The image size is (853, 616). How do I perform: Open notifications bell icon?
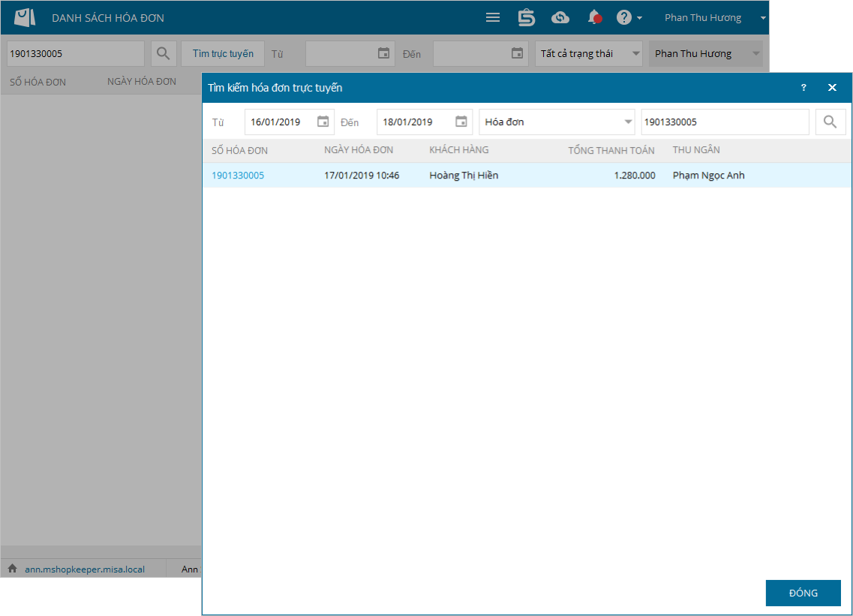[x=595, y=17]
